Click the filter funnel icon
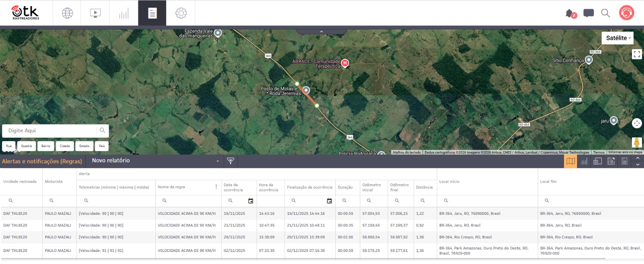 click(231, 161)
